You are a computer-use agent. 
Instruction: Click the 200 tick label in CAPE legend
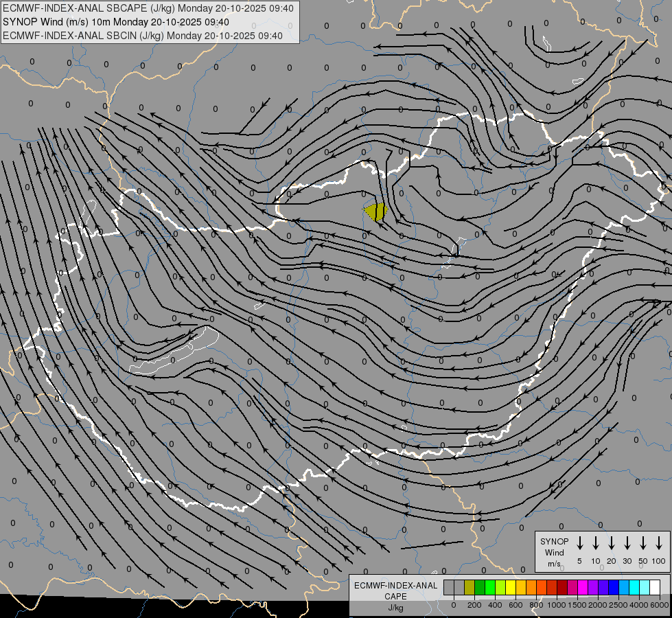[x=474, y=605]
